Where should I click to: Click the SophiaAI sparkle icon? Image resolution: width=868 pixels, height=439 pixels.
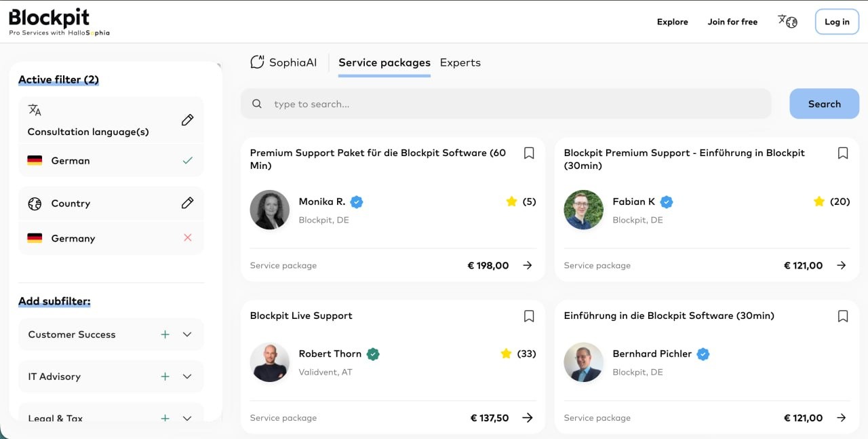point(256,62)
